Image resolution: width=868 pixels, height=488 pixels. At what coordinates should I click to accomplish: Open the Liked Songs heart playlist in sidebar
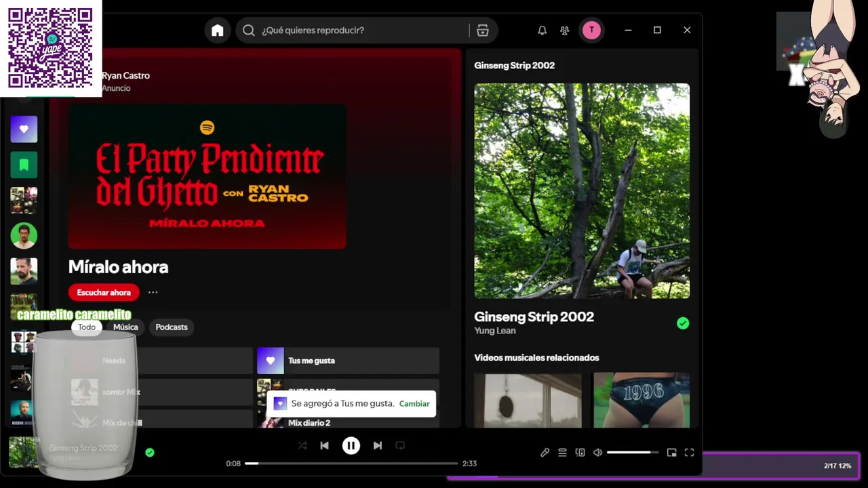(24, 129)
